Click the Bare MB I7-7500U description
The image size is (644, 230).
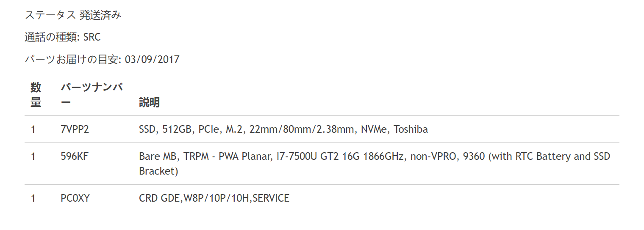coord(375,164)
